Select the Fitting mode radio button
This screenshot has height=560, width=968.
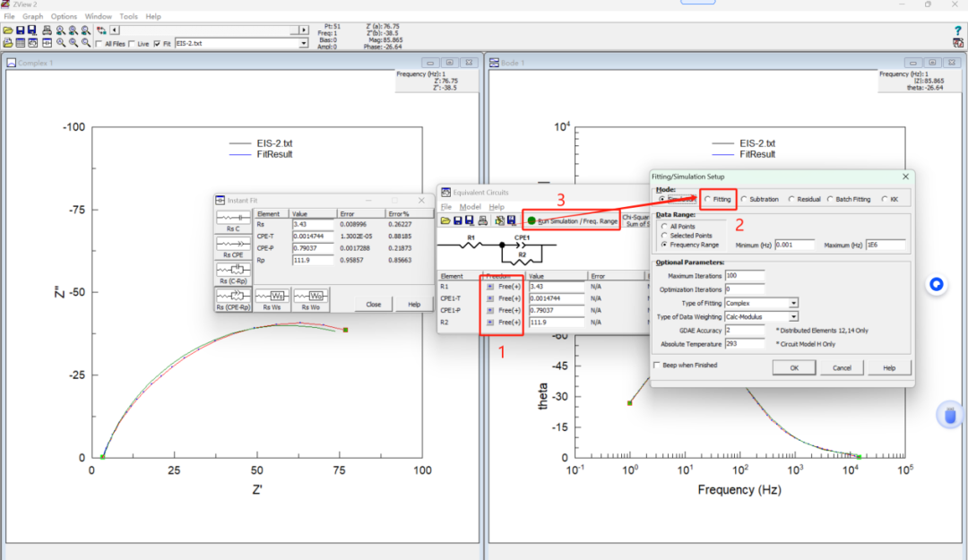coord(708,200)
